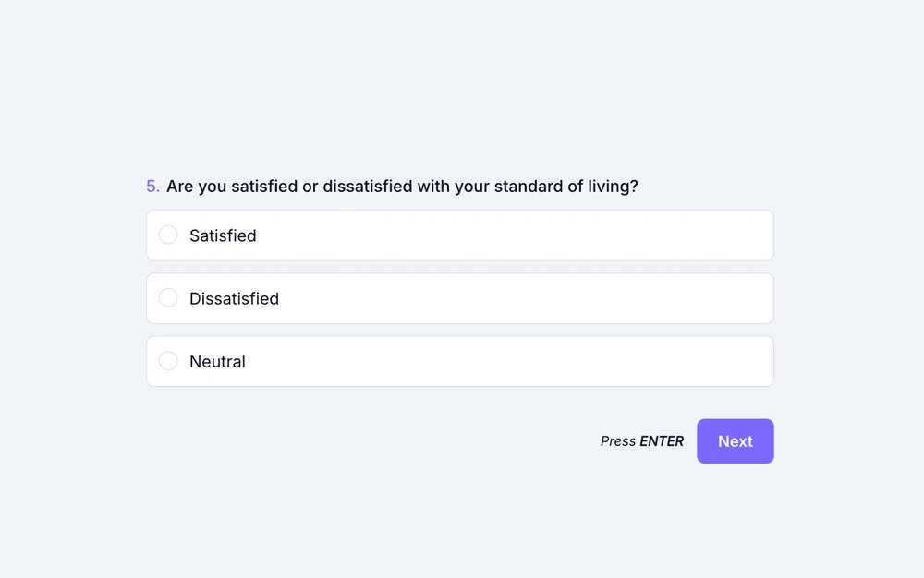Click the Next button label

click(x=735, y=440)
